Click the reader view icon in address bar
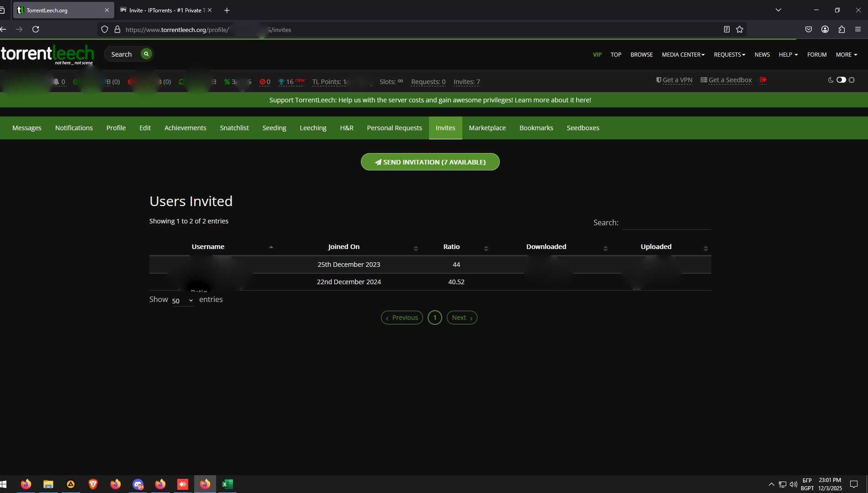The image size is (868, 493). coord(726,29)
